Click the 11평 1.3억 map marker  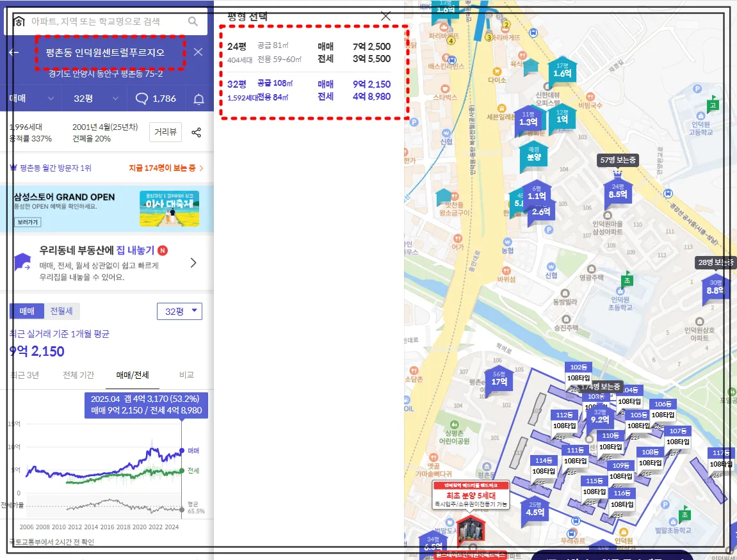528,120
